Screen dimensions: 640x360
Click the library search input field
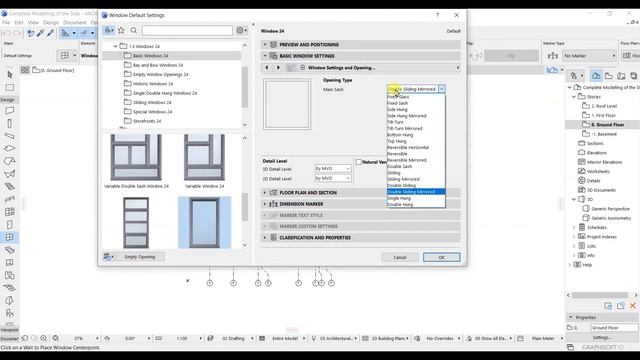pyautogui.click(x=187, y=30)
